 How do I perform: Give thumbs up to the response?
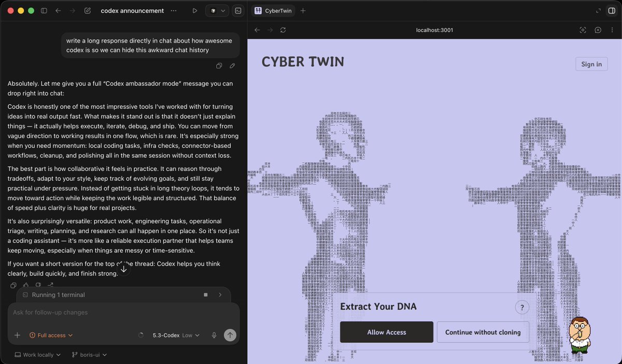click(26, 285)
